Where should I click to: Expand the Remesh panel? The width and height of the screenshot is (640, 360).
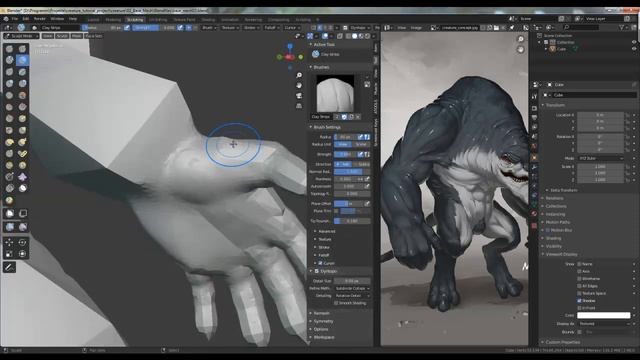point(322,313)
